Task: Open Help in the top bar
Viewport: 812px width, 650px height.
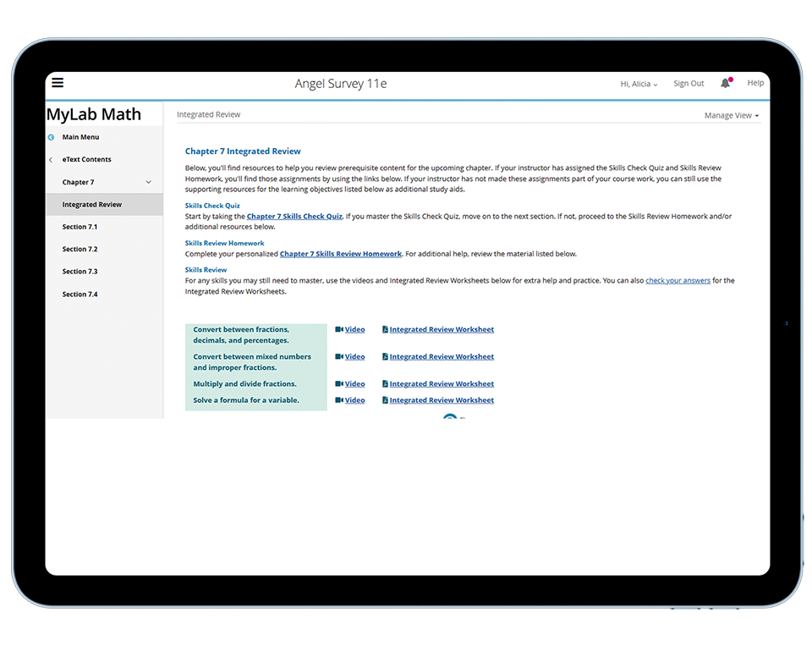Action: point(755,83)
